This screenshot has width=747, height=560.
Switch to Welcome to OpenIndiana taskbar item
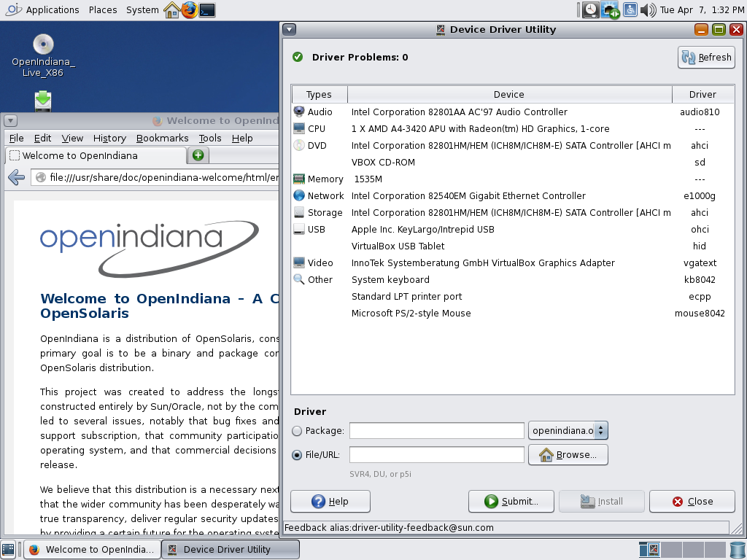92,550
